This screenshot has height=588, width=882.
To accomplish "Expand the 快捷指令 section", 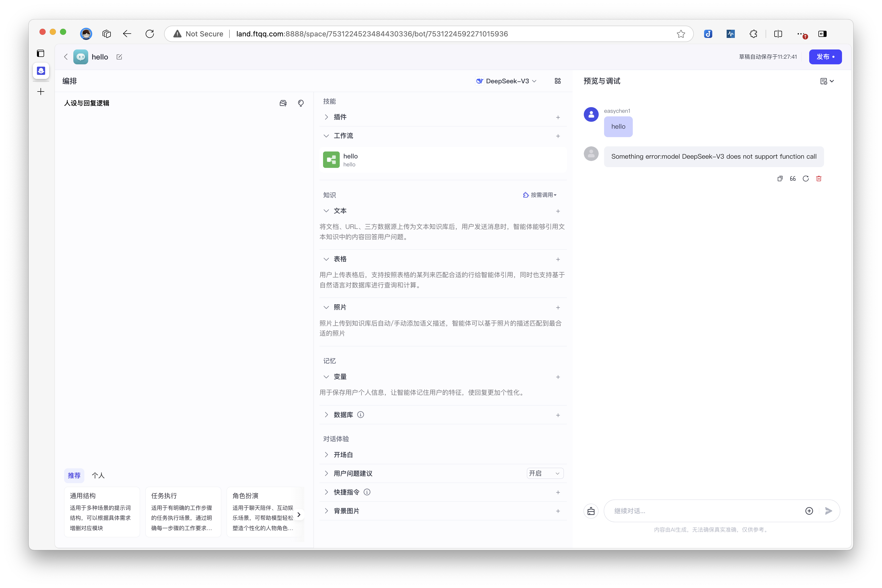I will pos(326,492).
